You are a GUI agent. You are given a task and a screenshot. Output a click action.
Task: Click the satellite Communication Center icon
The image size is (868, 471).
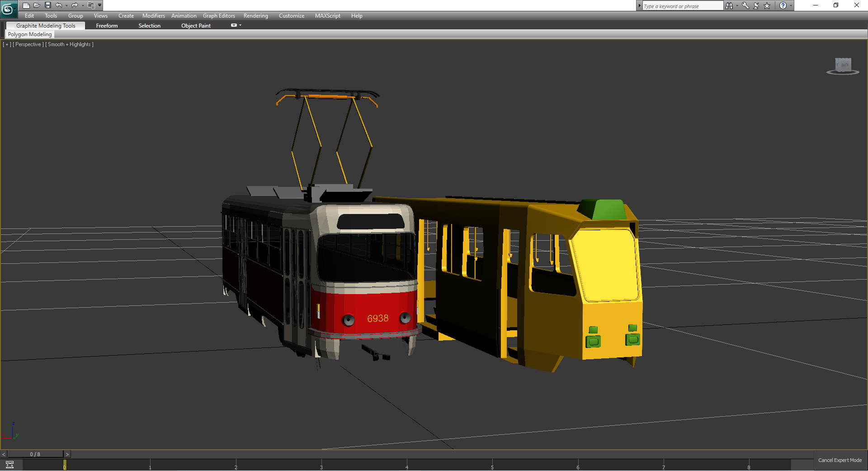pos(756,5)
